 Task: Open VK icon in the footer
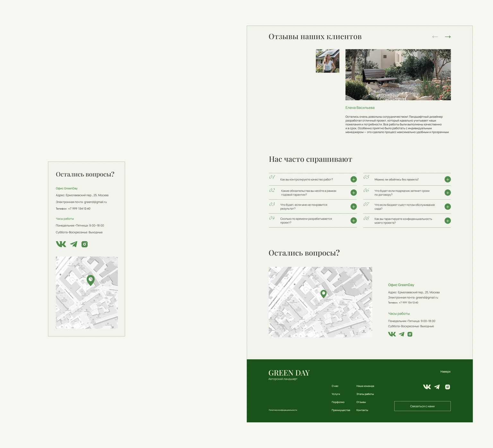click(x=427, y=387)
